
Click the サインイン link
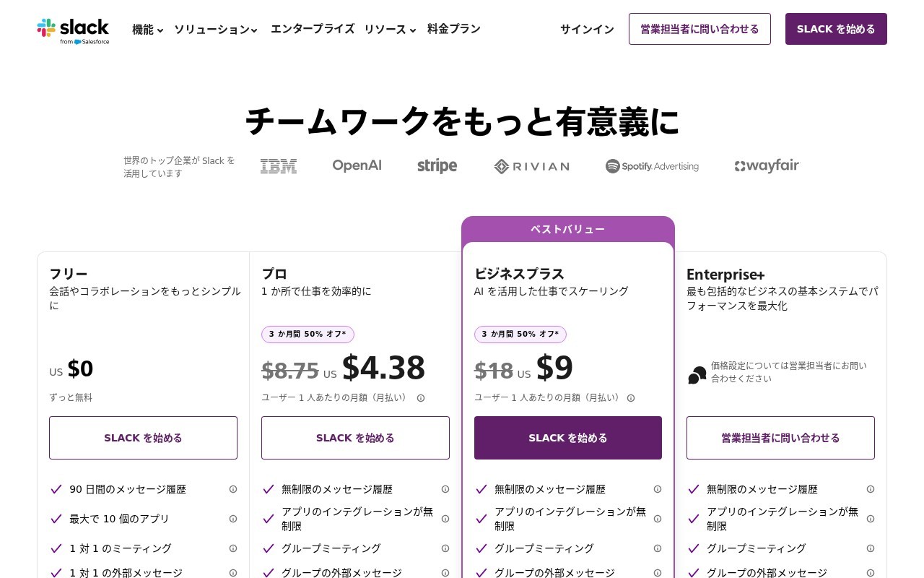click(587, 29)
